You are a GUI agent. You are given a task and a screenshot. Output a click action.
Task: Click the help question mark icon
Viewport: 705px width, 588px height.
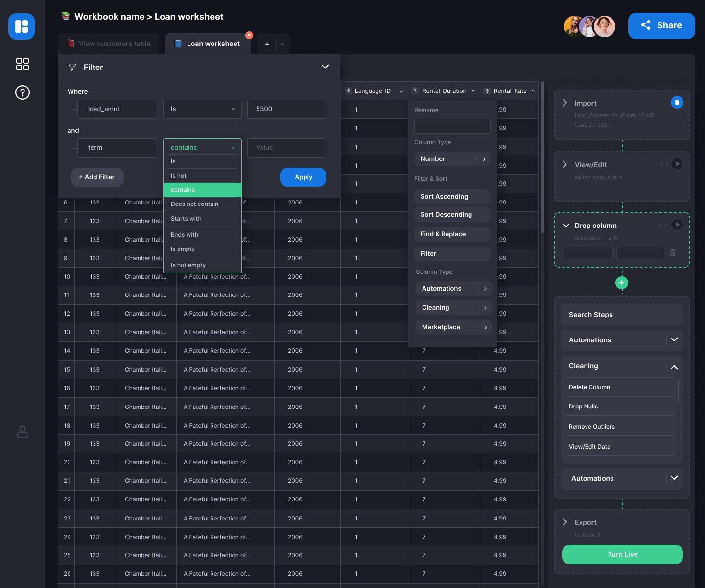(23, 92)
